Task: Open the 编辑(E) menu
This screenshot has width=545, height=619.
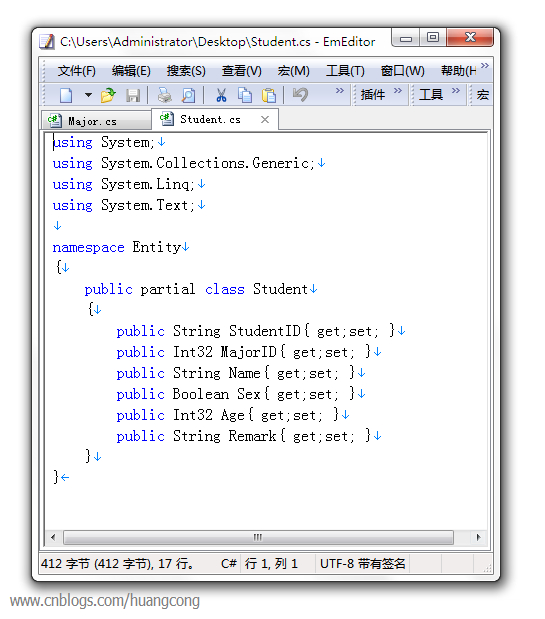Action: tap(131, 71)
